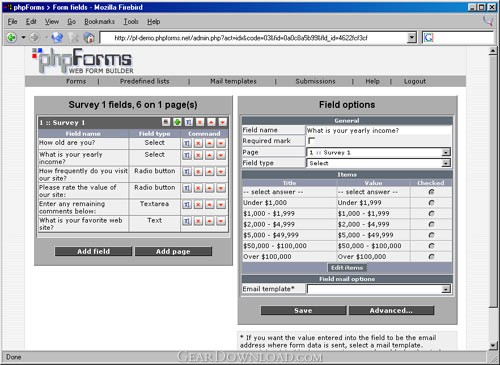Reload the page in the browser toolbar

57,38
